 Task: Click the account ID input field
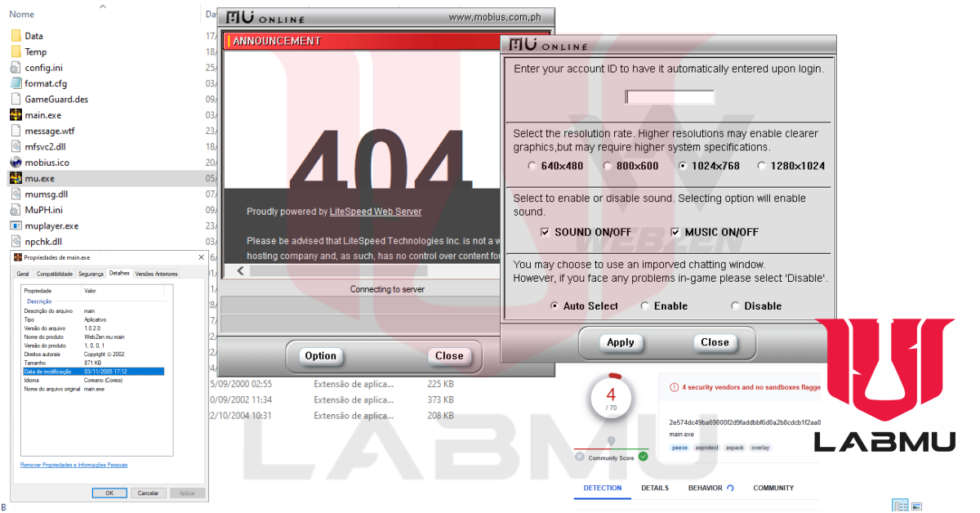(669, 96)
